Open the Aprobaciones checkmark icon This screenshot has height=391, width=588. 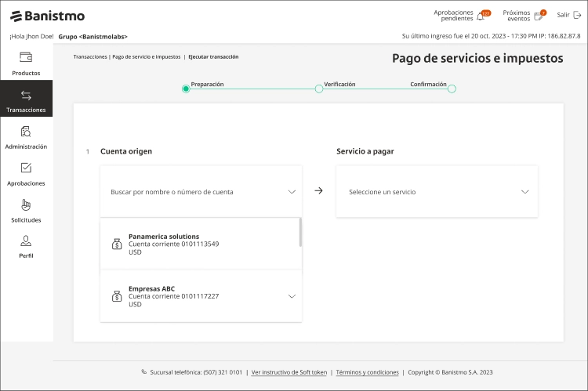tap(26, 168)
